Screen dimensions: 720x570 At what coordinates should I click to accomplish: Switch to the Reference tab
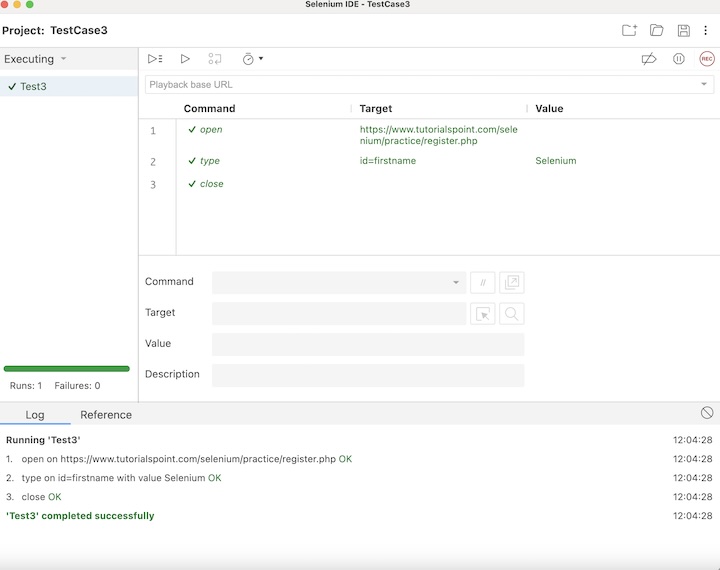point(106,415)
